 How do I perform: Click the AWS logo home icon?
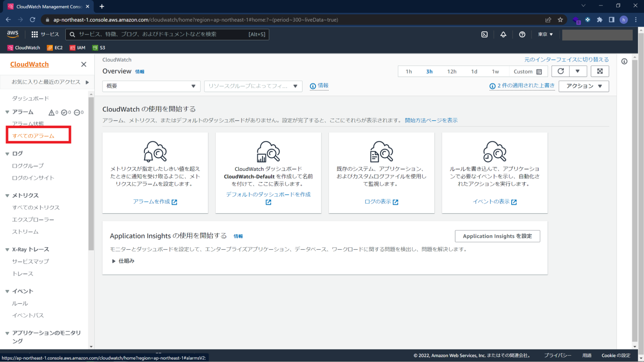13,34
